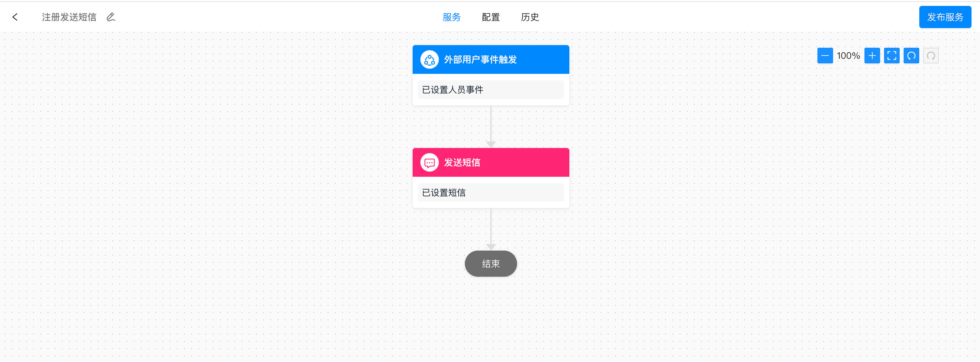Click the fit-to-screen canvas icon
Image resolution: width=980 pixels, height=362 pixels.
pyautogui.click(x=892, y=56)
